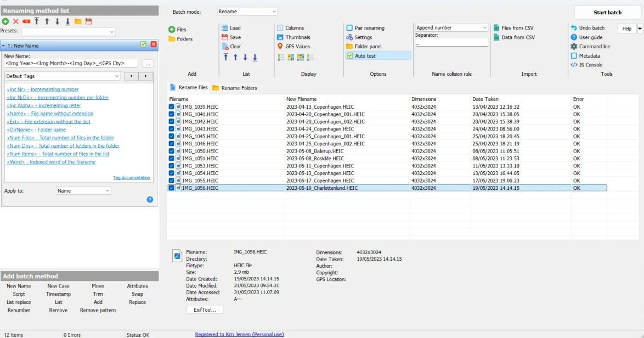Viewport: 644px width, 338px height.
Task: Add the Timestamp batch method
Action: point(58,294)
